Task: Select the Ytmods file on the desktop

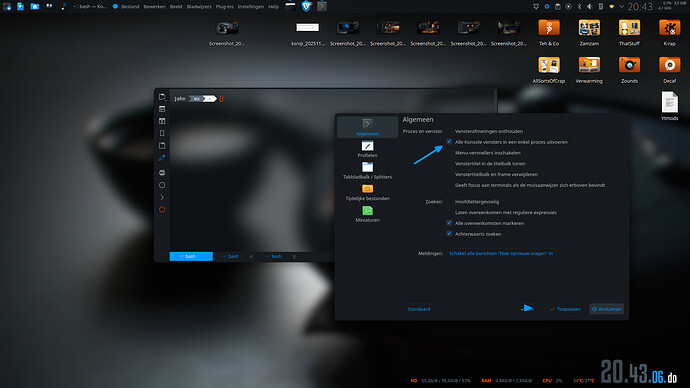Action: click(669, 106)
